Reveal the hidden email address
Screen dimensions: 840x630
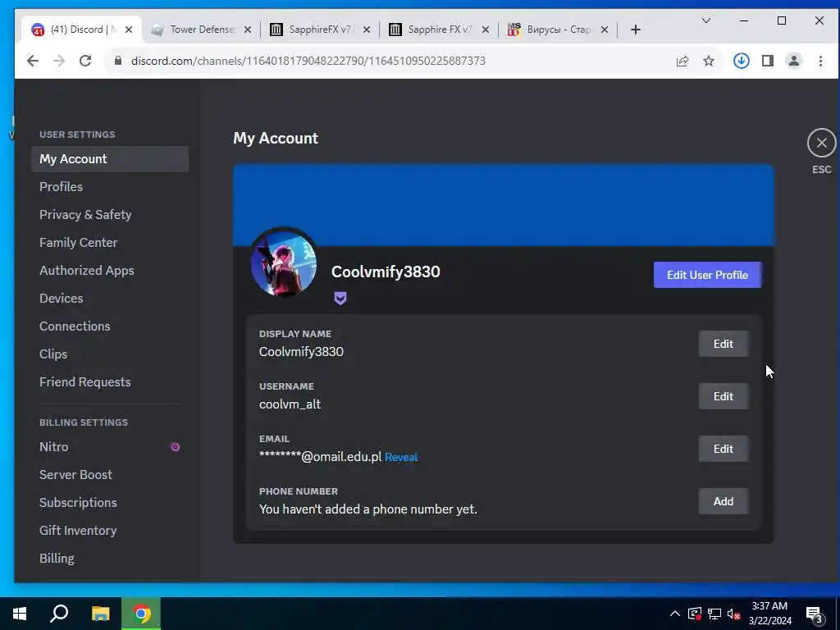pyautogui.click(x=401, y=457)
